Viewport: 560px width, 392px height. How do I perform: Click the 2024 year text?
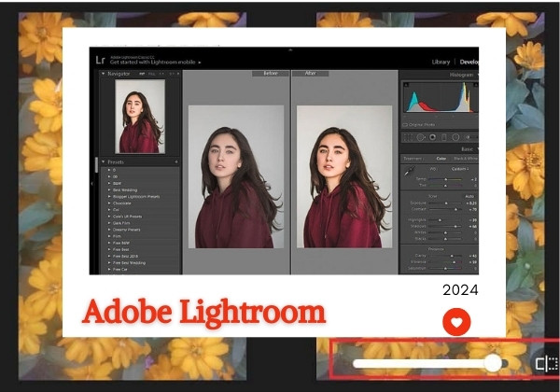click(x=460, y=290)
